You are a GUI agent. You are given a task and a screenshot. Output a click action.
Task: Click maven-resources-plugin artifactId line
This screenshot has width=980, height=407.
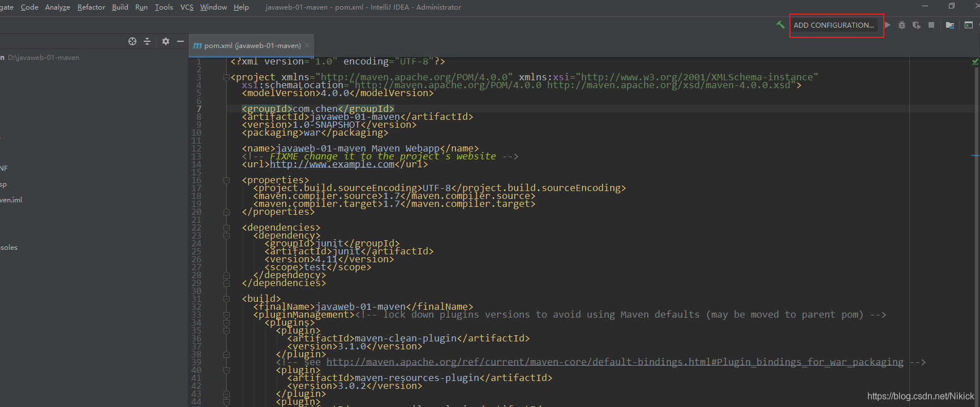[x=420, y=378]
